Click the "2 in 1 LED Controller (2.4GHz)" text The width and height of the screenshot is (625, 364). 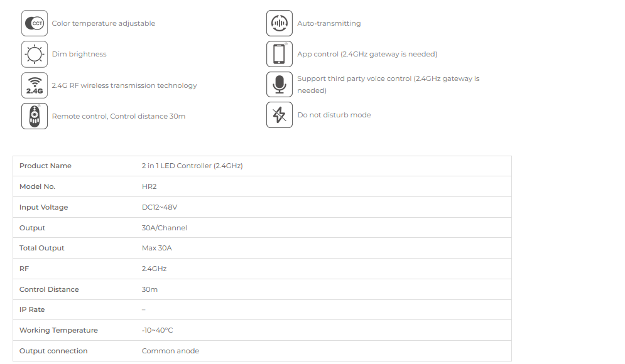point(192,166)
